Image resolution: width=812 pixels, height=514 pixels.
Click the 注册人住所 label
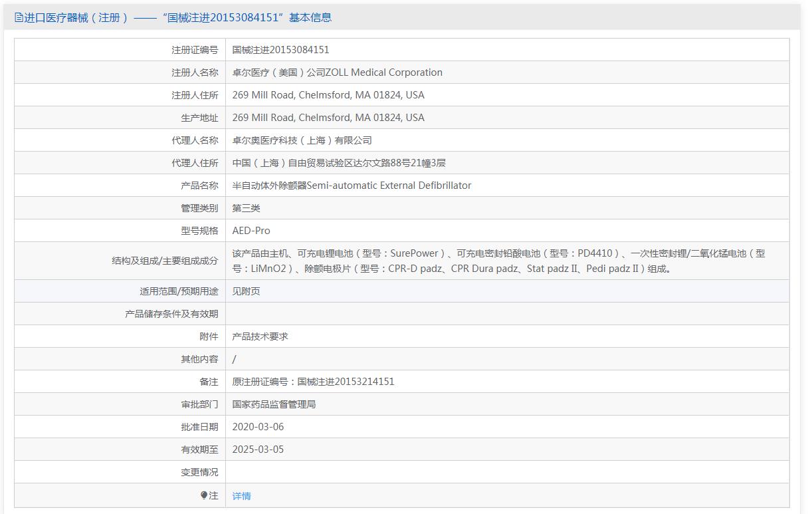pos(195,95)
